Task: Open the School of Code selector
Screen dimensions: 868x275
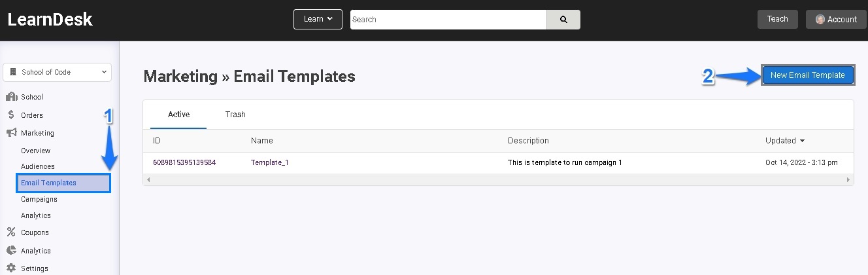Action: pos(58,72)
